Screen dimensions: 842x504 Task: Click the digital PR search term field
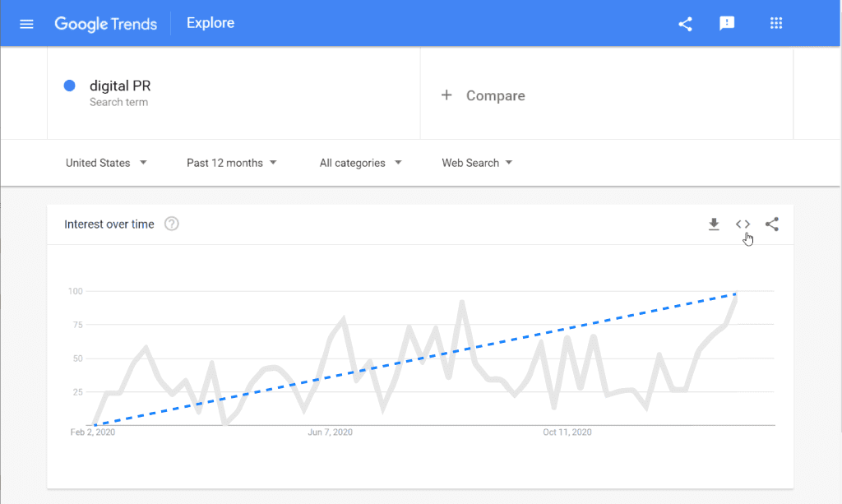121,86
